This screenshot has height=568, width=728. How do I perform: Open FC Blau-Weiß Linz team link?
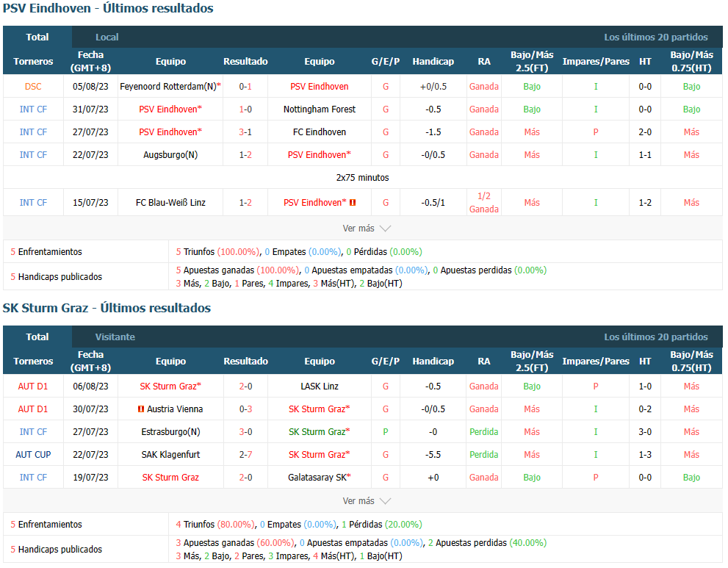coord(170,203)
